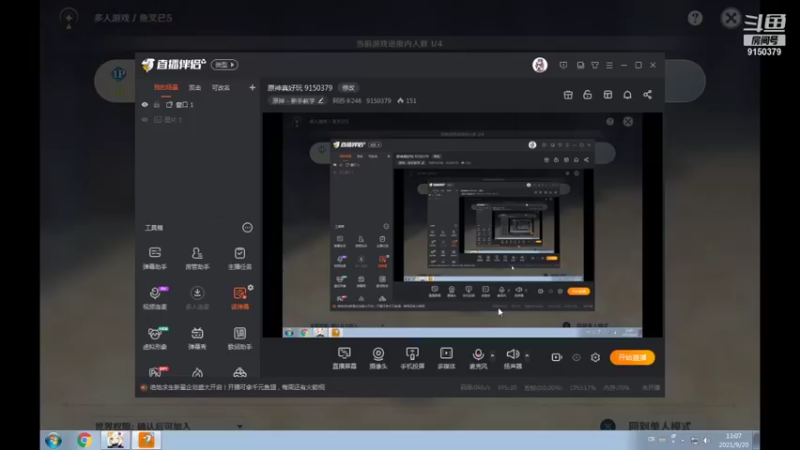Open the 弹幕助手 danmaku assistant tool
This screenshot has width=800, height=450.
[x=155, y=258]
